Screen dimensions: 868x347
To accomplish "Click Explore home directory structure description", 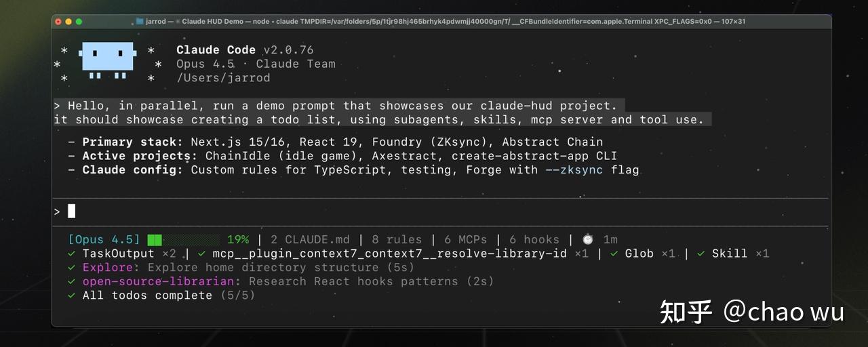I will [x=263, y=268].
